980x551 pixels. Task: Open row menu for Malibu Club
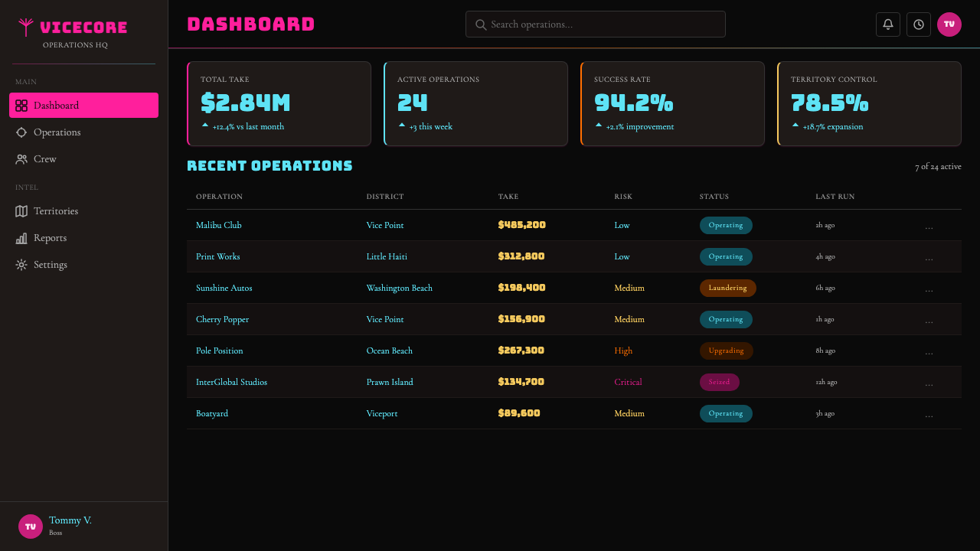929,226
